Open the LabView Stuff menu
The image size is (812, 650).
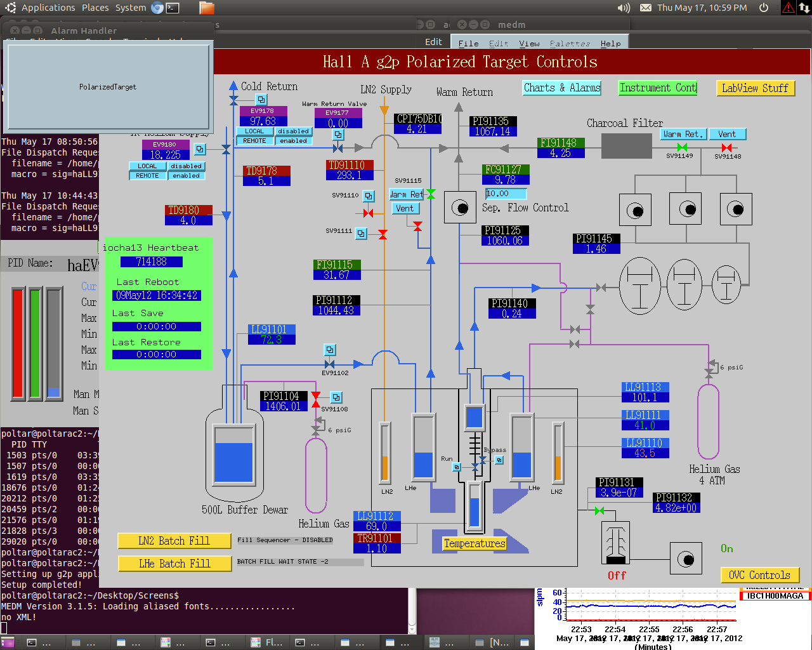[756, 88]
